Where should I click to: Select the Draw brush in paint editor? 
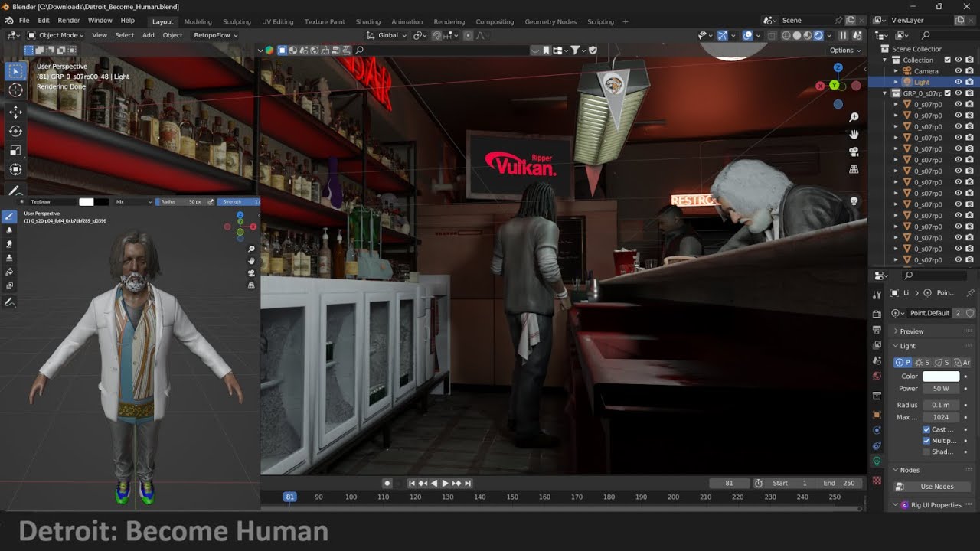(x=9, y=217)
